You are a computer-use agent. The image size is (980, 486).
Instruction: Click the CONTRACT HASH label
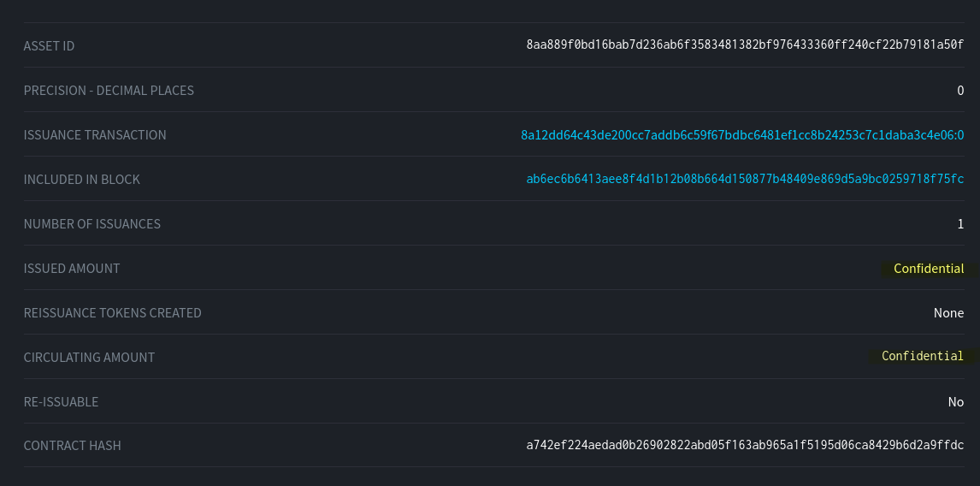coord(72,446)
